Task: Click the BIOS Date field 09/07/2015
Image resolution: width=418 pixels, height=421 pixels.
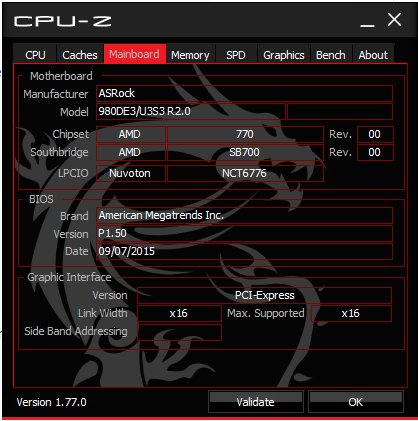Action: coord(244,251)
